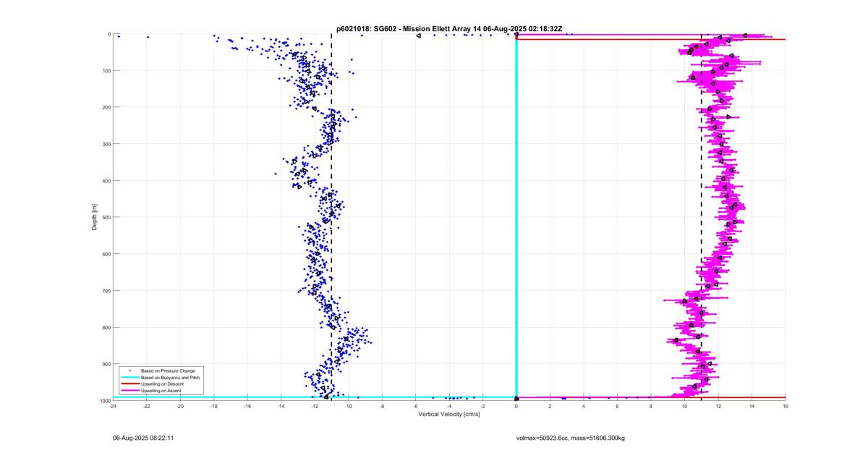The width and height of the screenshot is (868, 450).
Task: Click the 'Depth [m]' y-axis label
Action: 95,217
